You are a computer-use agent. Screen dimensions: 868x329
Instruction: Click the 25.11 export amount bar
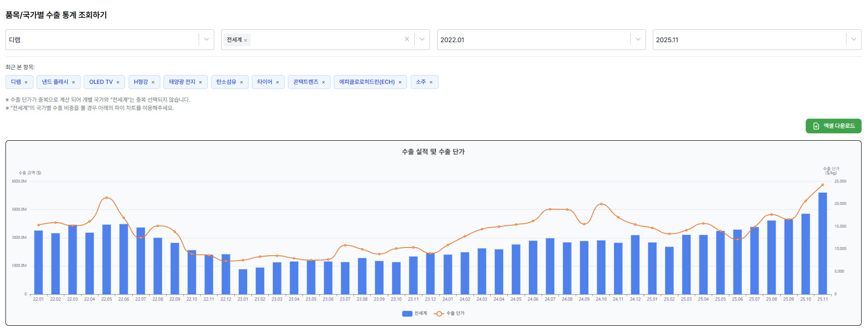(x=823, y=243)
